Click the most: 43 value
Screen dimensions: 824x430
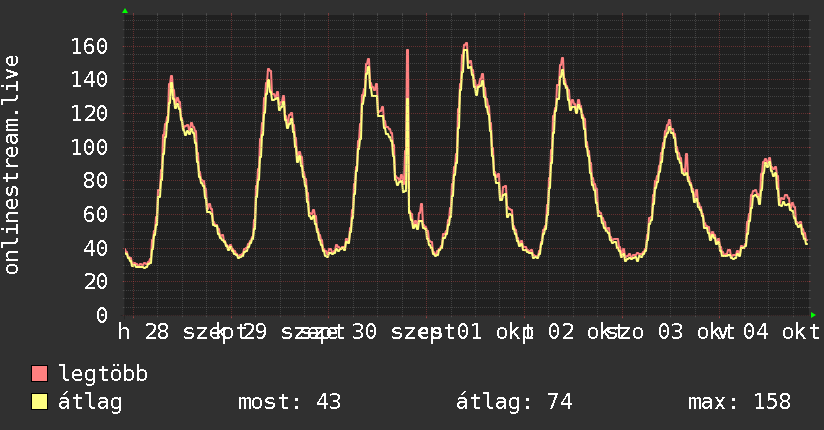coord(290,402)
